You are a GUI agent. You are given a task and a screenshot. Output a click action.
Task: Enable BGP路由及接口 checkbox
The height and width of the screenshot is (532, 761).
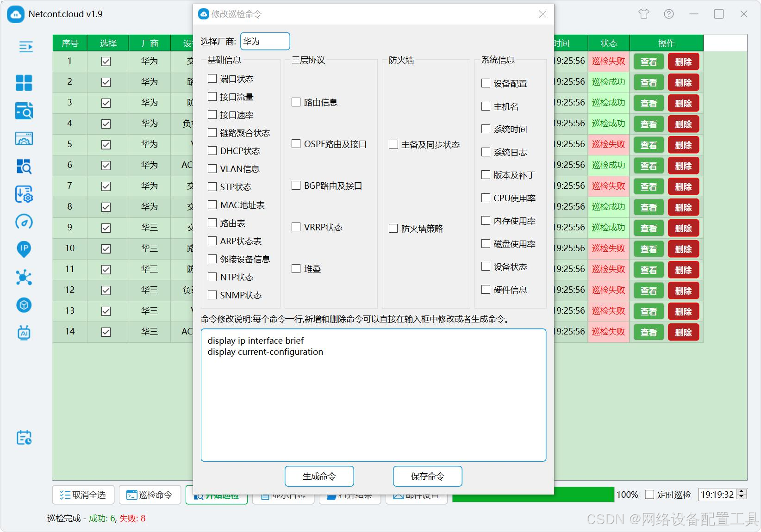pos(296,186)
